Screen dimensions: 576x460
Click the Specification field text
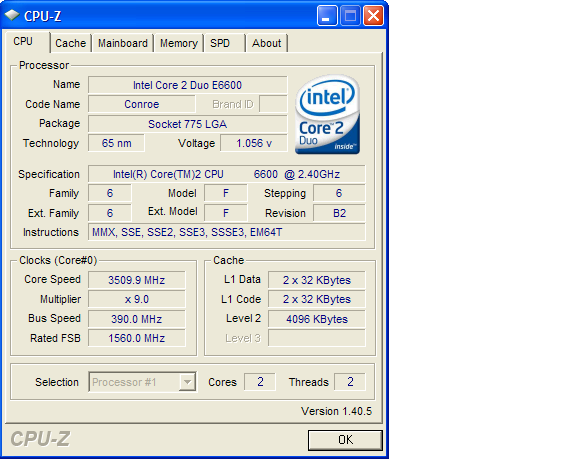pos(227,174)
